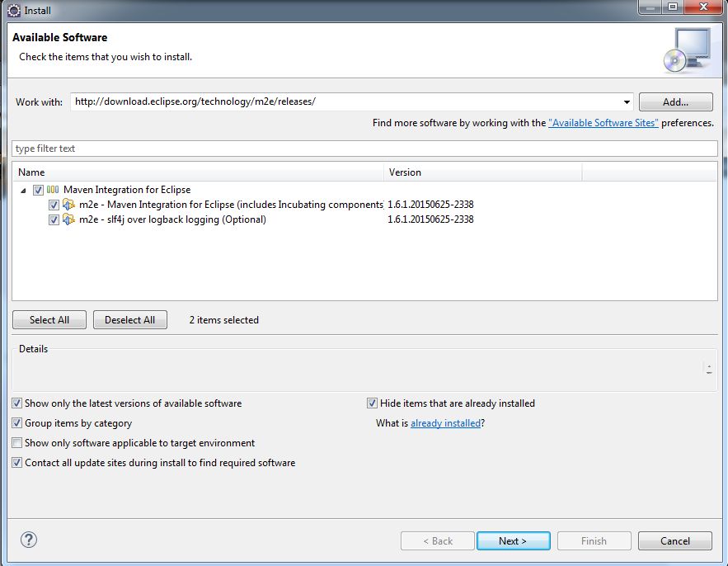This screenshot has height=566, width=728.
Task: Open the Available Software Sites link
Action: [x=604, y=123]
